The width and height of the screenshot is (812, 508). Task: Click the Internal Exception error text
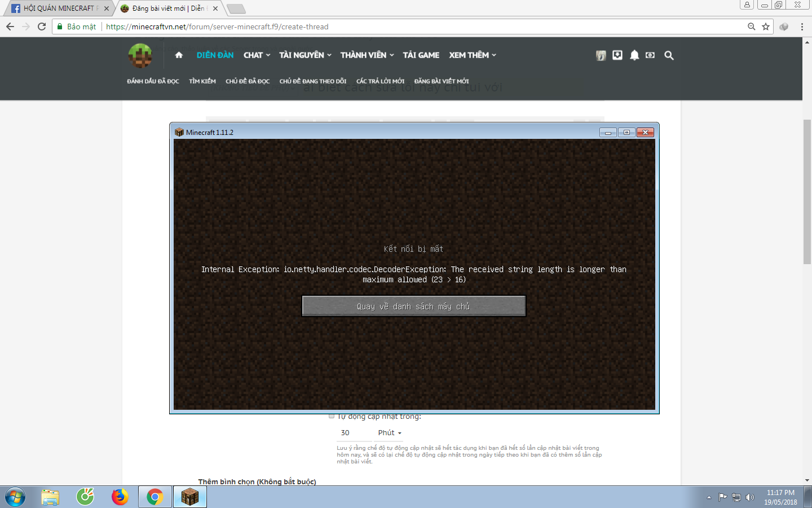click(414, 274)
